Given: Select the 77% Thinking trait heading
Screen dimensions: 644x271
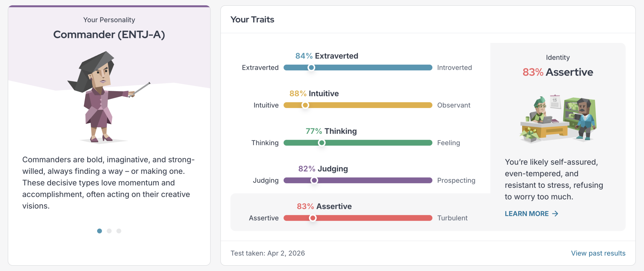Looking at the screenshot, I should [x=331, y=131].
